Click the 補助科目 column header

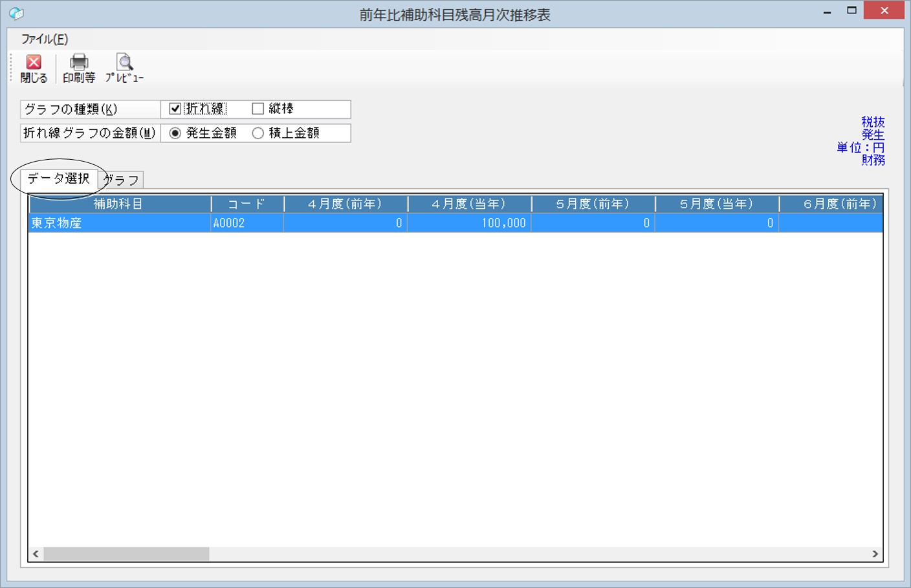tap(119, 204)
